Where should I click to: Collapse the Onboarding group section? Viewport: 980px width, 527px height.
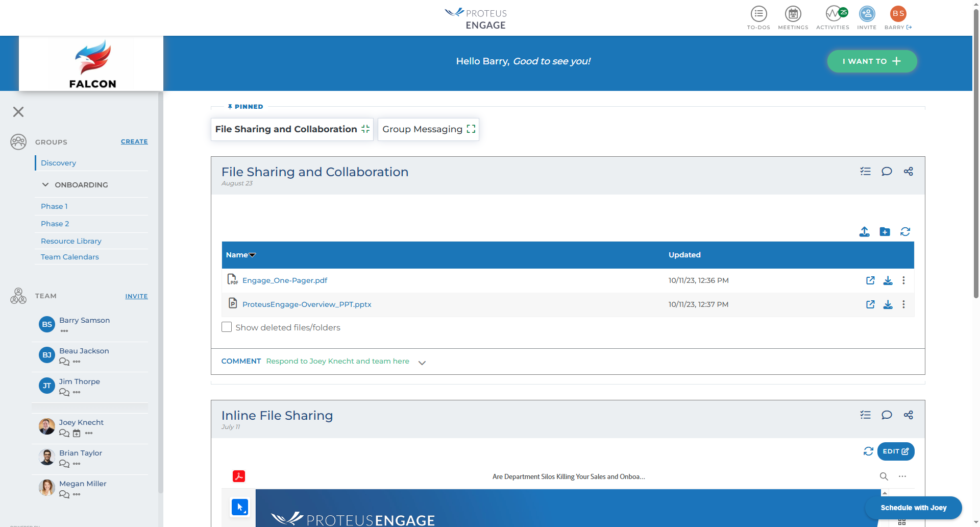[x=45, y=185]
